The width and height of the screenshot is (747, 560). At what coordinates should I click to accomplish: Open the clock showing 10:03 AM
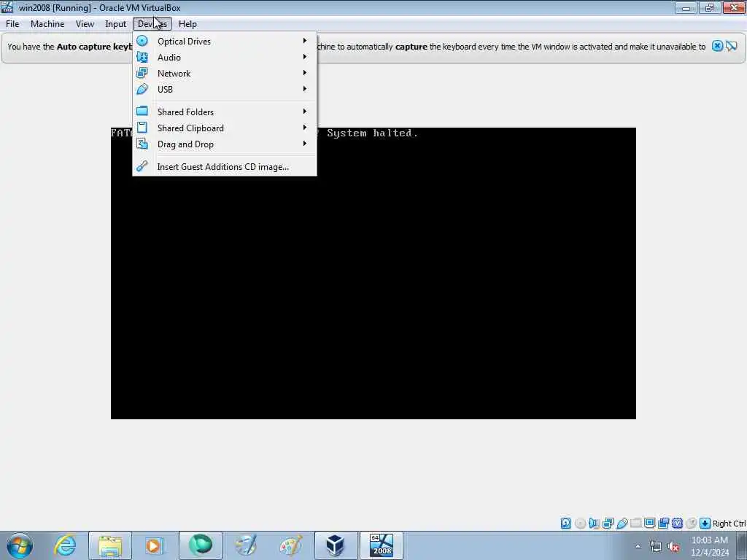(x=710, y=546)
